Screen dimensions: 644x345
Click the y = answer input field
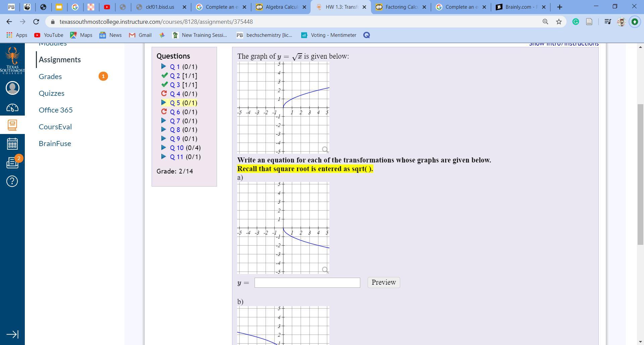coord(307,283)
